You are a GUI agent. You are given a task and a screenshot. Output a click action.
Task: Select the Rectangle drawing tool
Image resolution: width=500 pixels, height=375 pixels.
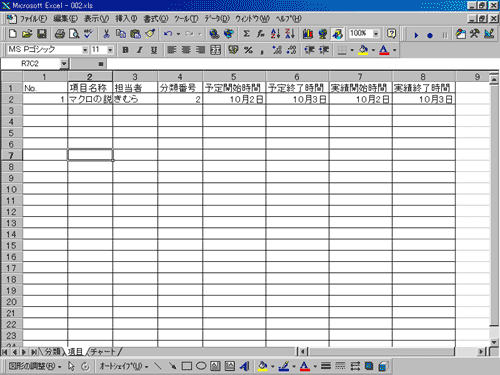coord(187,366)
